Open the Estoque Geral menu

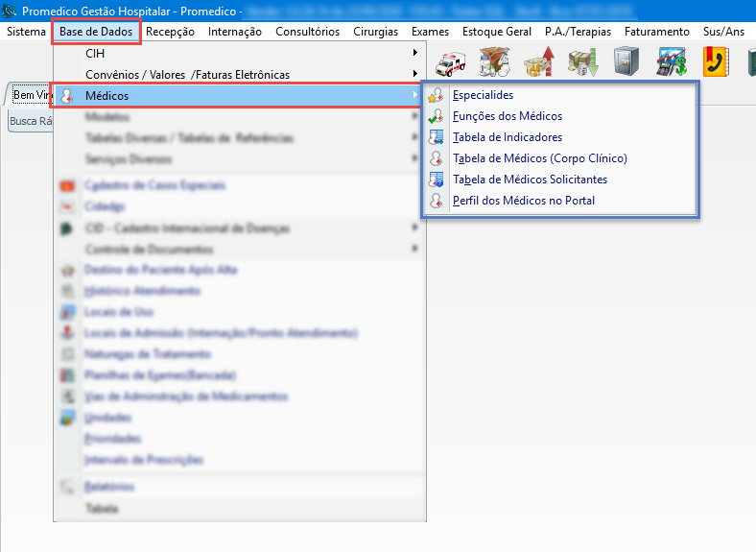[x=496, y=32]
